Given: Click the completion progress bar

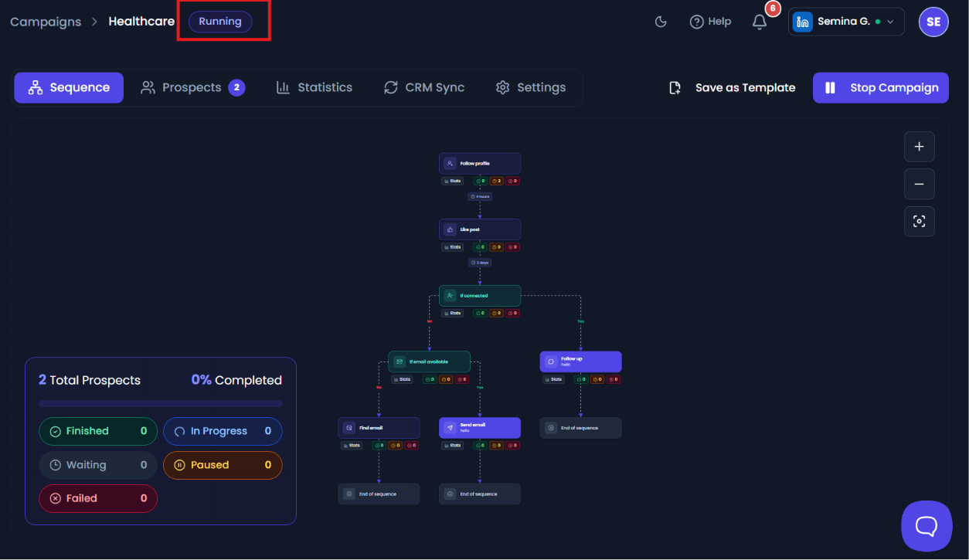Looking at the screenshot, I should 161,403.
